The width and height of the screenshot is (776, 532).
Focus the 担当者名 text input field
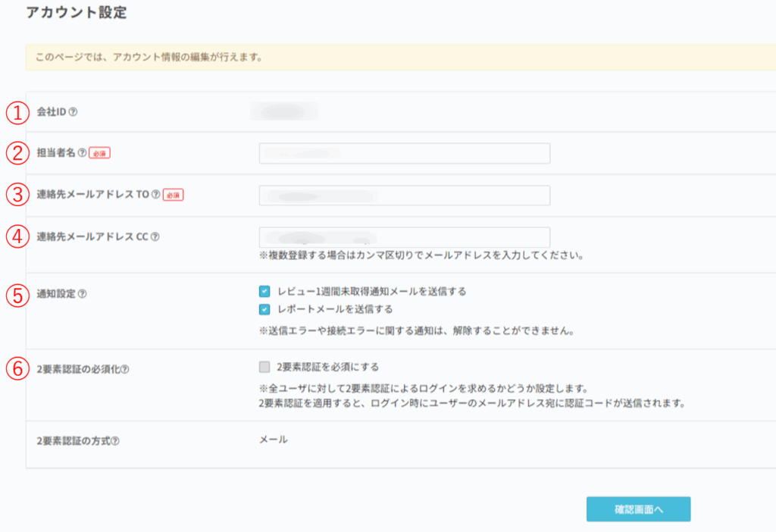click(404, 153)
